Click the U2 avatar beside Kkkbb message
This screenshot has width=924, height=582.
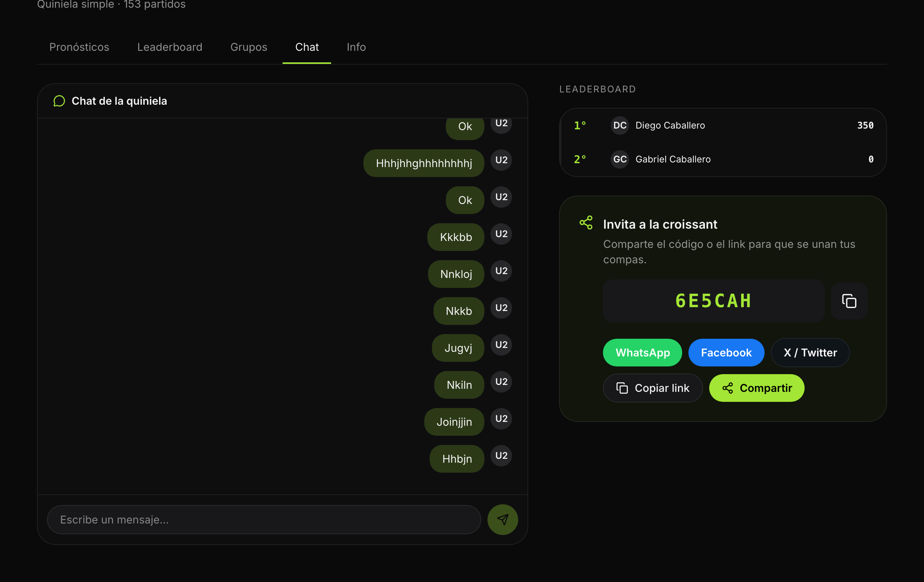point(501,234)
